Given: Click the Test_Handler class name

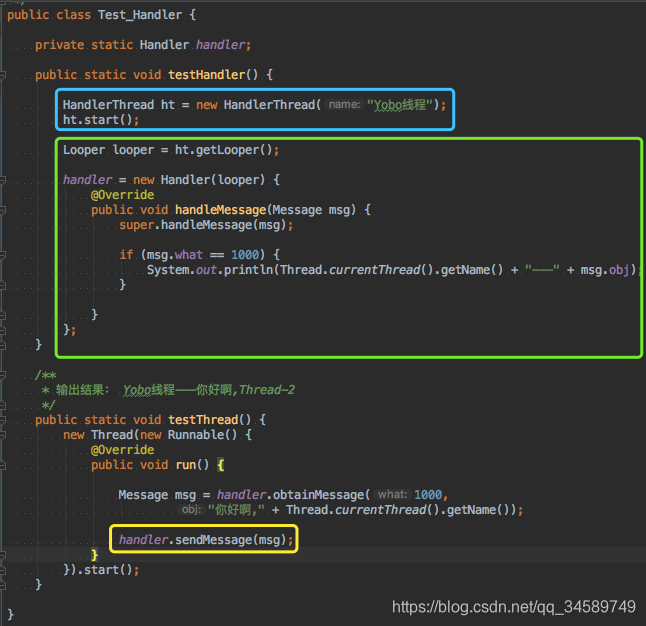Looking at the screenshot, I should click(140, 15).
